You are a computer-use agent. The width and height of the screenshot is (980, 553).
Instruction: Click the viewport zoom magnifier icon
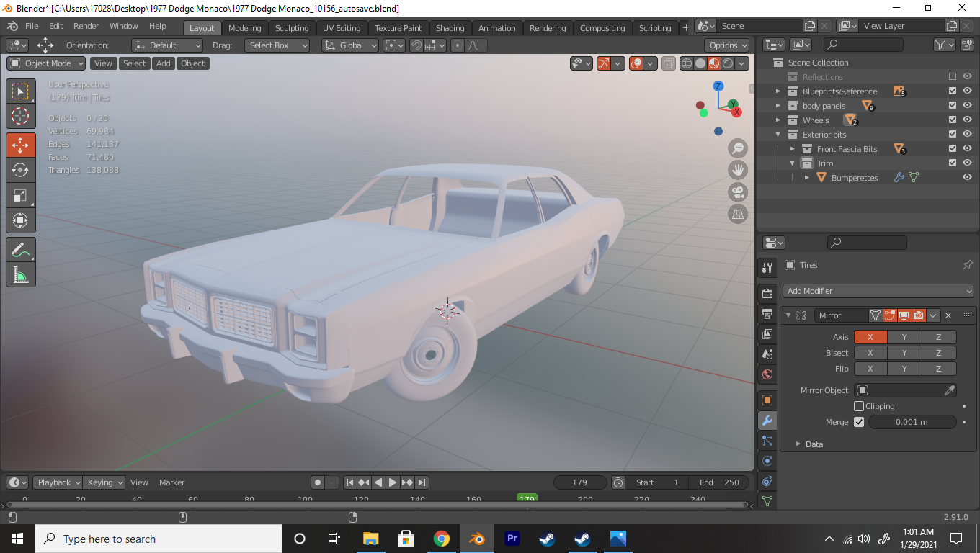coord(738,148)
